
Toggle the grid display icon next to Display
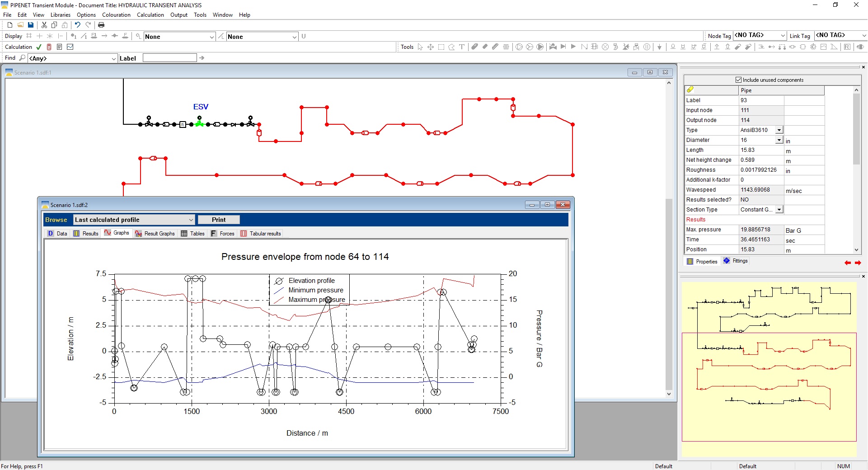click(x=28, y=36)
